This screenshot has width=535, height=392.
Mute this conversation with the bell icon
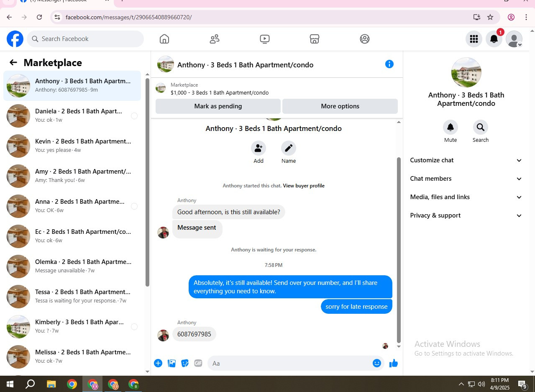point(451,127)
